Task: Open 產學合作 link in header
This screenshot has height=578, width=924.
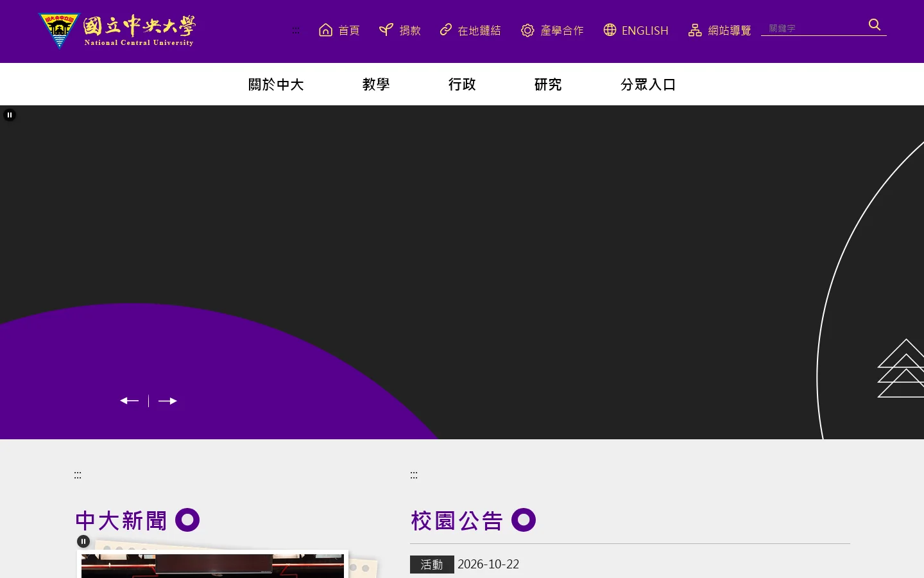Action: pos(552,30)
